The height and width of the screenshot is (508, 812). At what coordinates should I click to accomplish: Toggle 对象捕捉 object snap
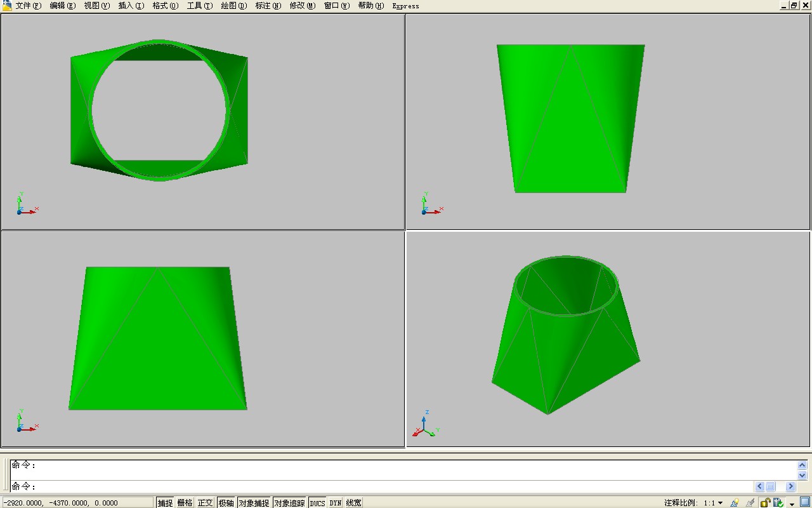pyautogui.click(x=254, y=503)
